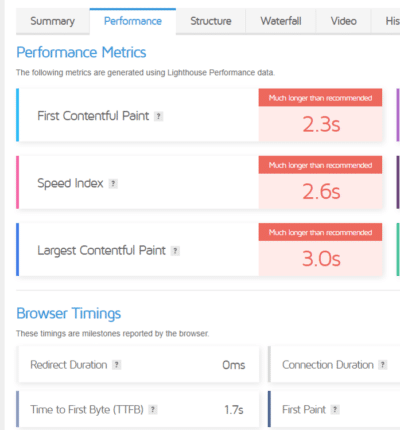Viewport: 400px width, 430px height.
Task: Switch to the Structure tab
Action: (211, 21)
